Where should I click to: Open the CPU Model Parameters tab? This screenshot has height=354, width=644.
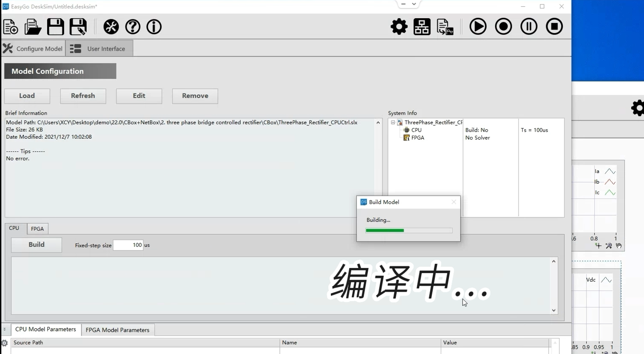tap(46, 330)
